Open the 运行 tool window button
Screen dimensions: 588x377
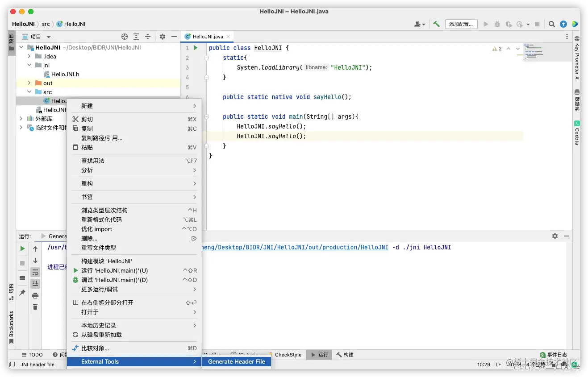[x=320, y=355]
